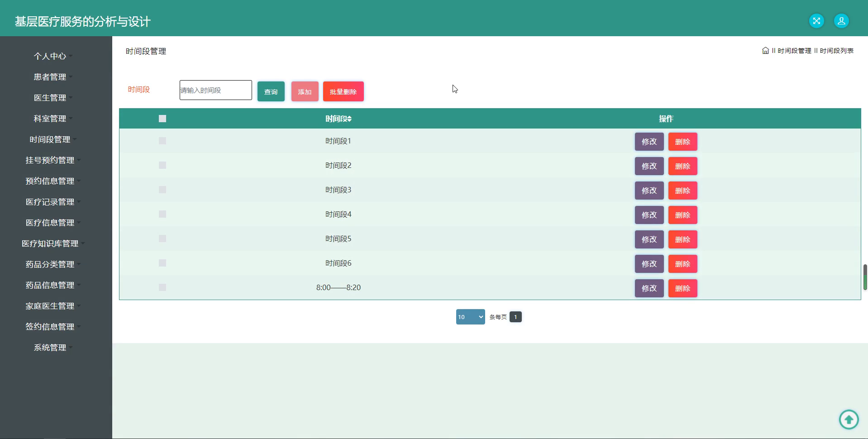Delete 时间段4 with 删除 button
The height and width of the screenshot is (439, 868).
tap(682, 215)
